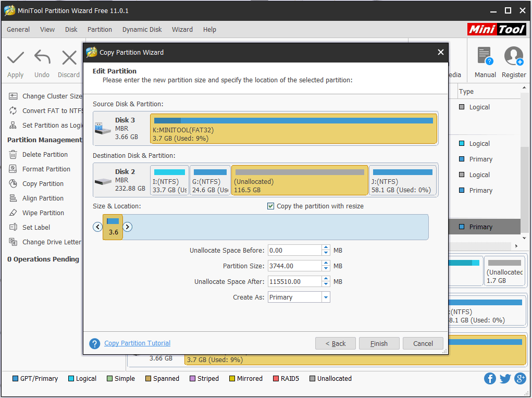This screenshot has width=532, height=398.
Task: Open the Twitter share icon
Action: point(505,378)
